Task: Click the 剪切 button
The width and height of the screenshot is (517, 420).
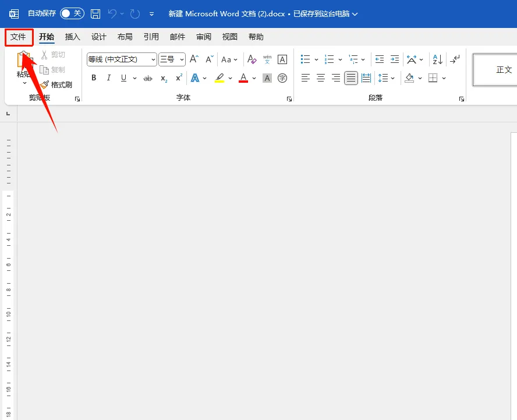Action: coord(53,55)
